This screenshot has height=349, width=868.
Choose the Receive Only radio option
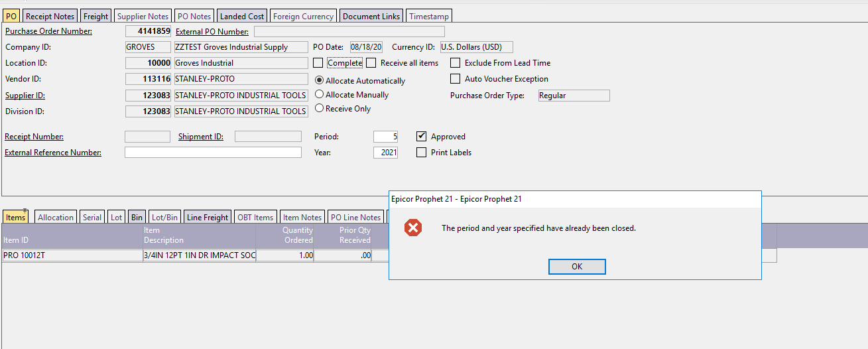[320, 109]
